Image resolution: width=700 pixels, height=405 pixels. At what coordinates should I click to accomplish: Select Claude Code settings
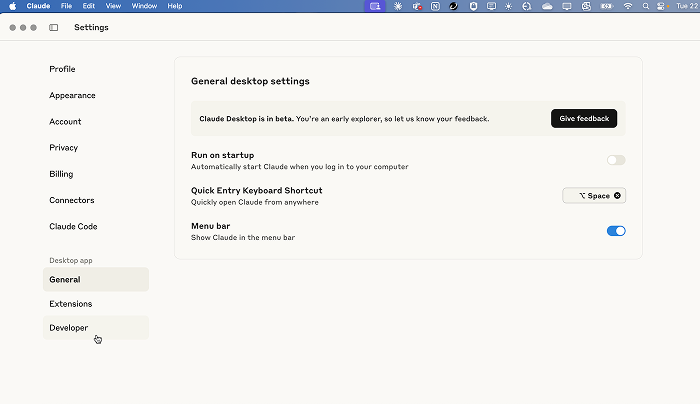(73, 226)
